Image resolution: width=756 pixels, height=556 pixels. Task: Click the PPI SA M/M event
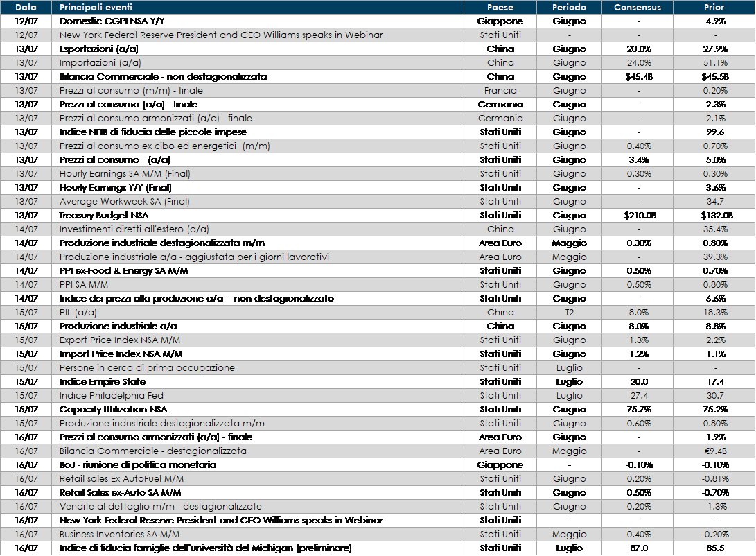coord(83,285)
